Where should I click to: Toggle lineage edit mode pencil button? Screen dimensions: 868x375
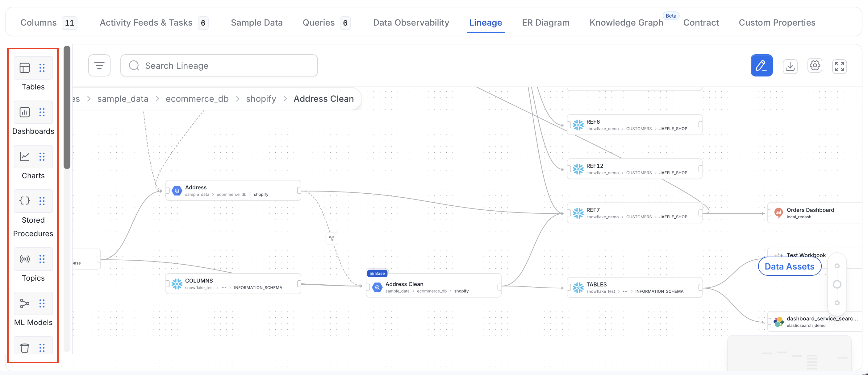(x=762, y=65)
